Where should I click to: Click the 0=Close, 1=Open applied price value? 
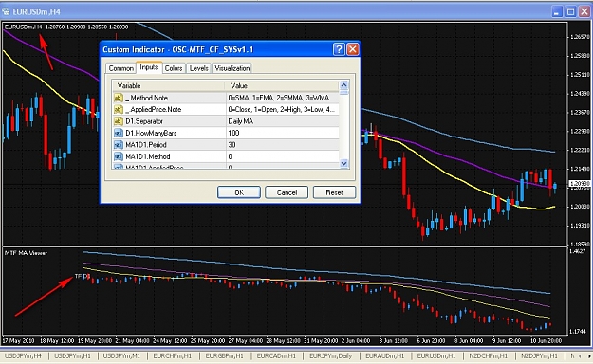(x=283, y=109)
